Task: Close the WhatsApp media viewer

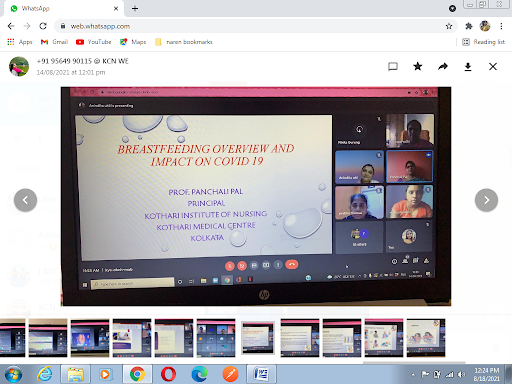Action: point(493,67)
